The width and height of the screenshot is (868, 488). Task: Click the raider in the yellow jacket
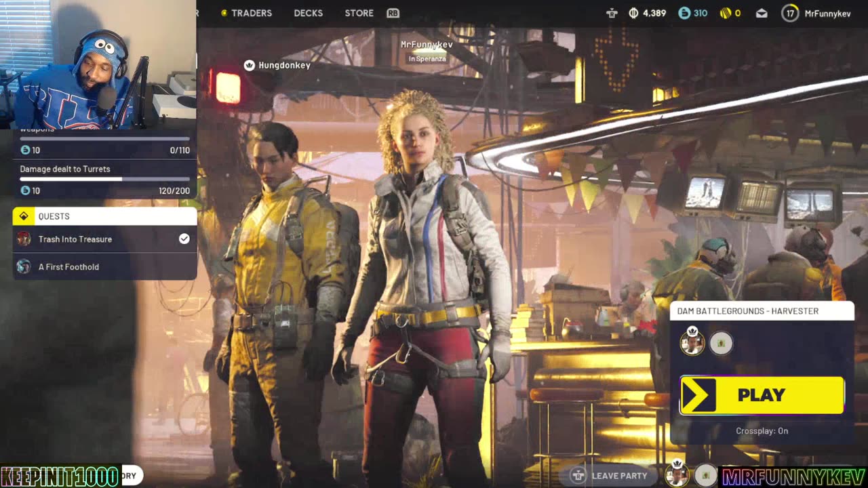281,291
